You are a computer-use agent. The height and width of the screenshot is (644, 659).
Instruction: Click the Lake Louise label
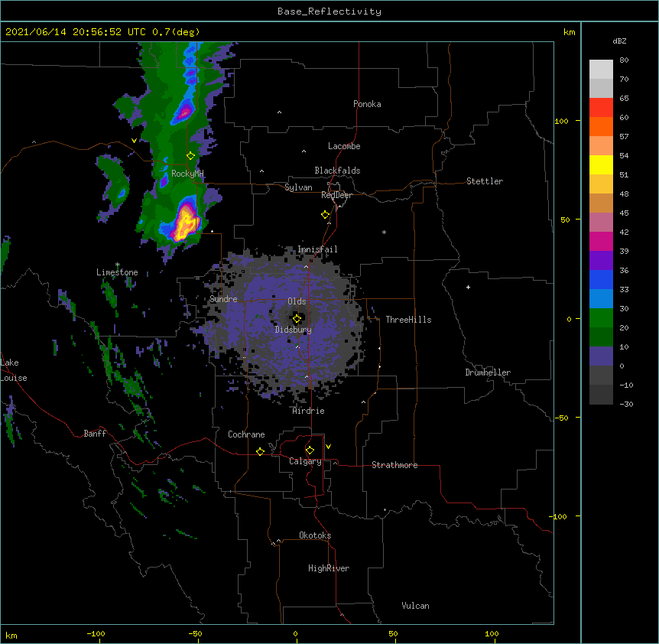(x=14, y=370)
